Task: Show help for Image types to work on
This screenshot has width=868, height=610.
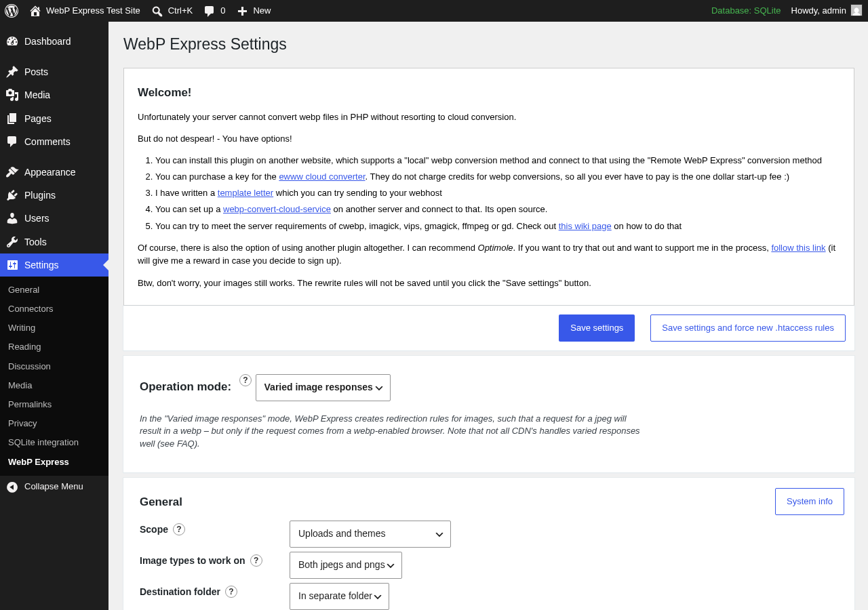Action: [x=256, y=561]
